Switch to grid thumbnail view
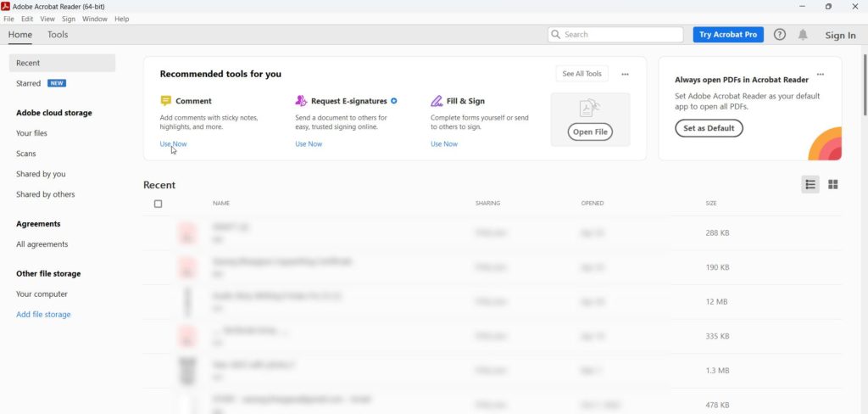This screenshot has width=868, height=414. (832, 185)
